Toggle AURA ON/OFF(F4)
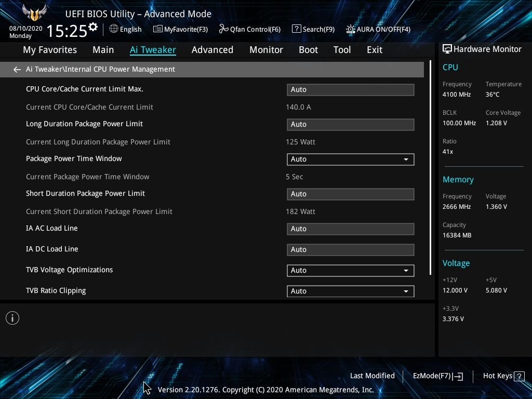This screenshot has height=399, width=532. pyautogui.click(x=378, y=29)
